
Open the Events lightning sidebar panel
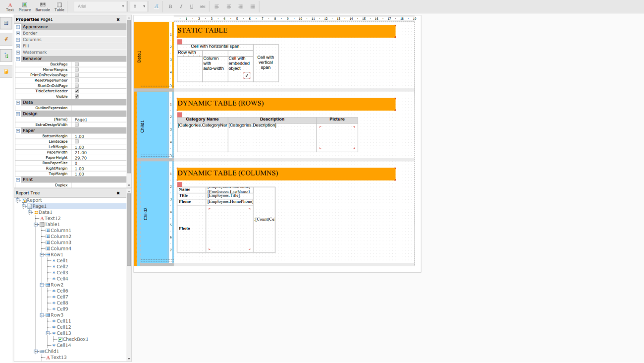pyautogui.click(x=6, y=39)
